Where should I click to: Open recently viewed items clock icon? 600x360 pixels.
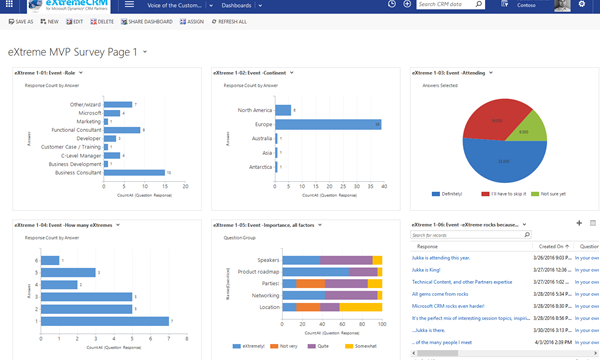click(391, 4)
